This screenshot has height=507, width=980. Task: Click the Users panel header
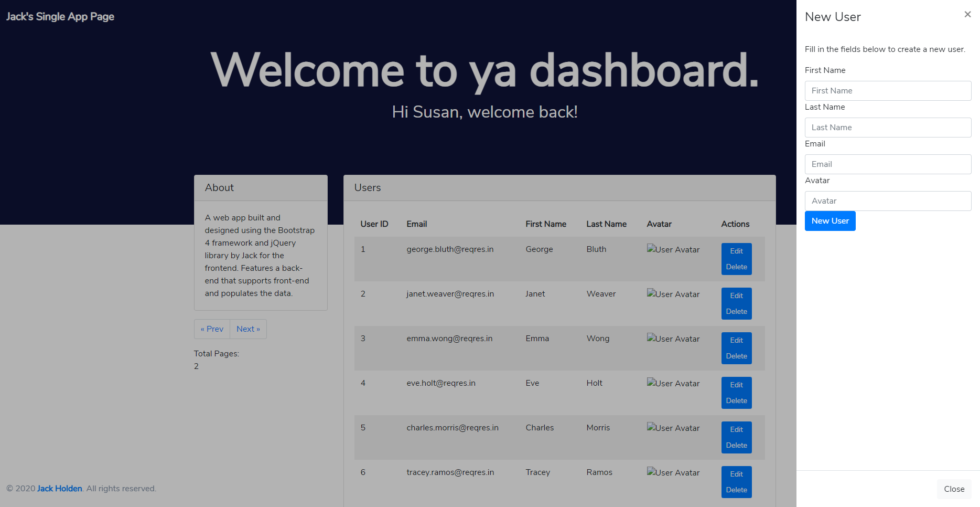coord(367,187)
